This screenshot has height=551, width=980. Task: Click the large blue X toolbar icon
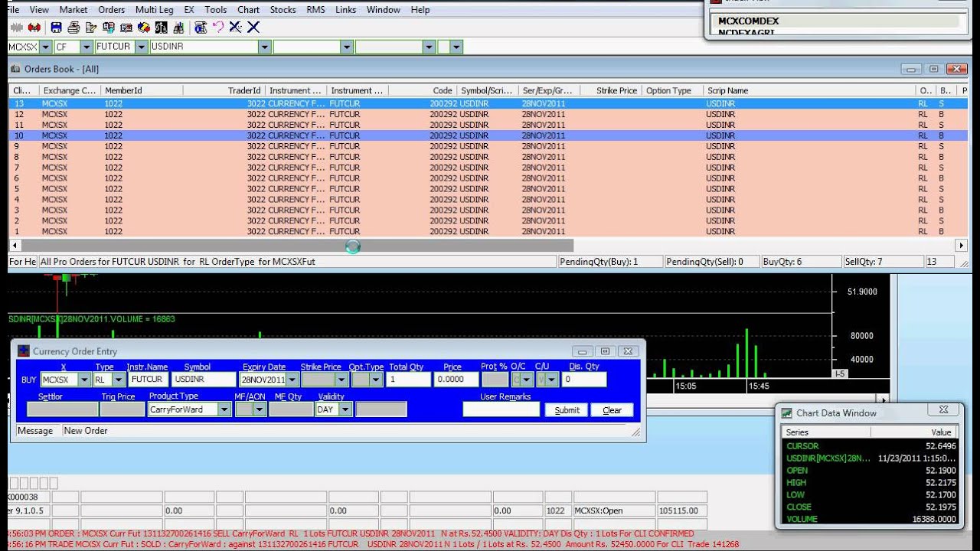(x=253, y=28)
